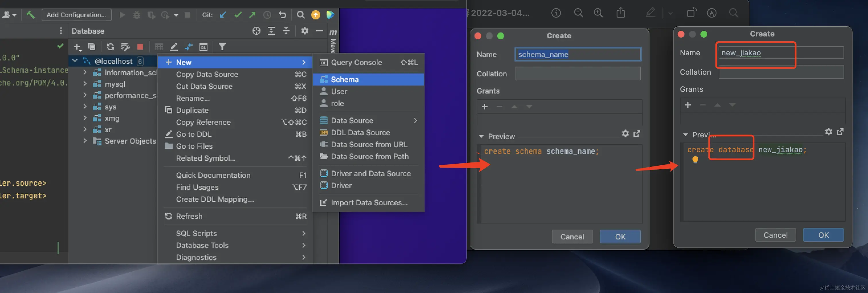Expand the mysql schema node

pyautogui.click(x=85, y=84)
